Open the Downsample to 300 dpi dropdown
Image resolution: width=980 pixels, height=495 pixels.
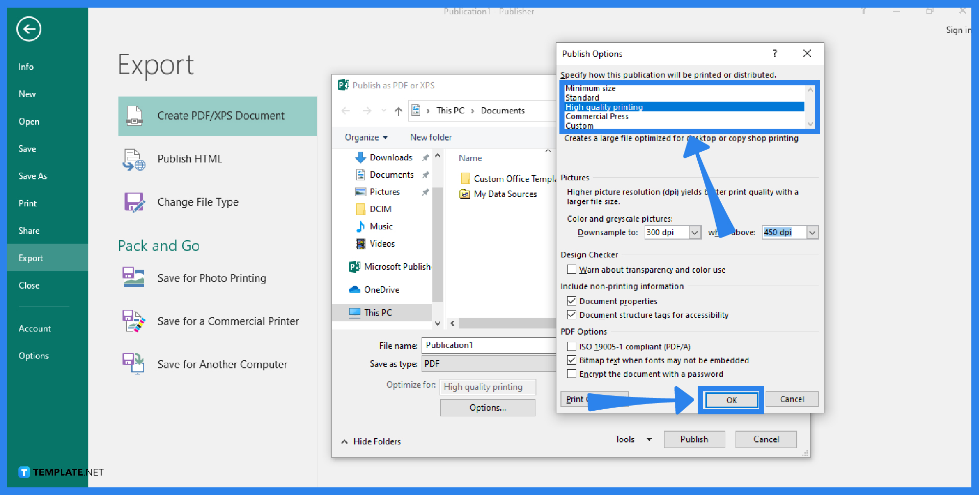[x=695, y=232]
